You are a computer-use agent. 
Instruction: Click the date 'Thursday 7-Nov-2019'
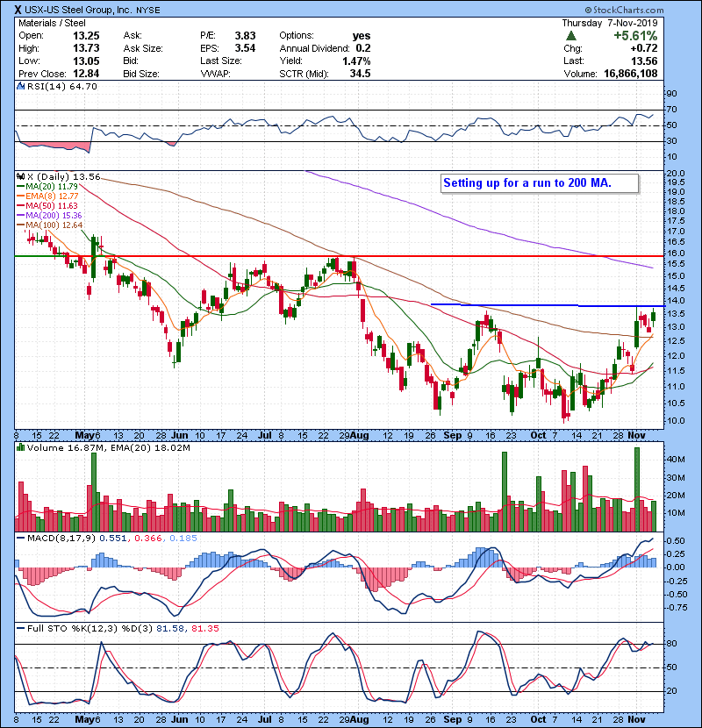pyautogui.click(x=610, y=23)
